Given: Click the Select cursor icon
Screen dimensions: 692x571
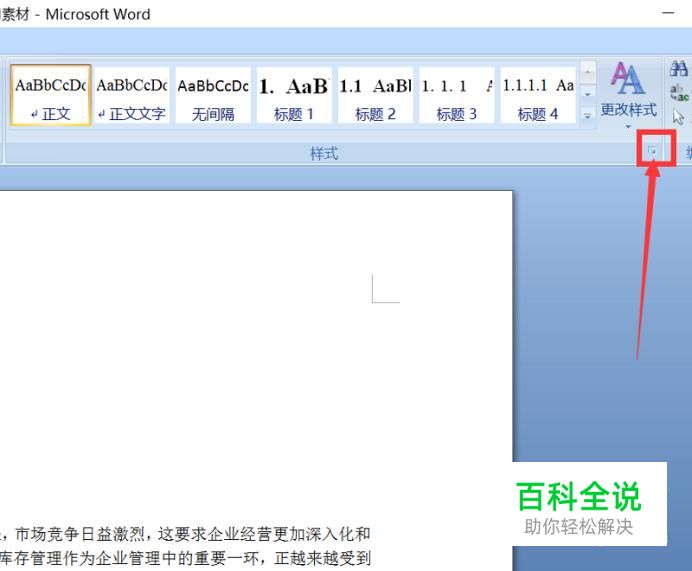Looking at the screenshot, I should pos(678,116).
